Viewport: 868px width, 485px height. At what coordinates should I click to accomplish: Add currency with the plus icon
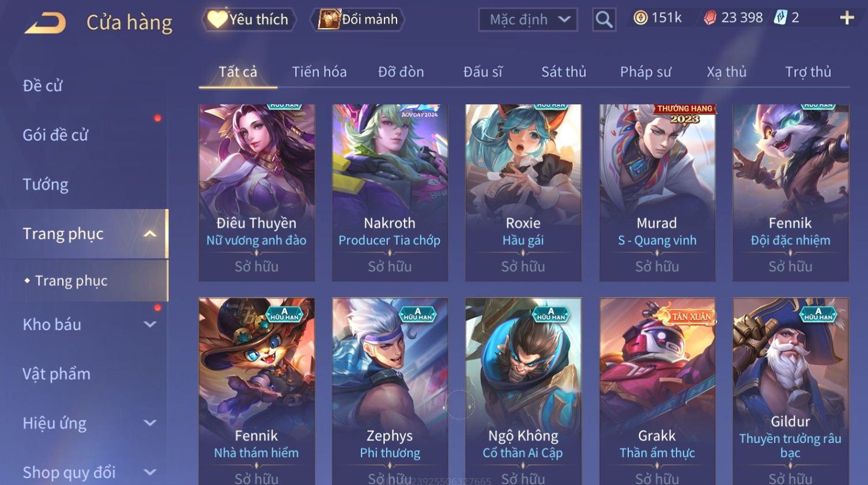(847, 18)
